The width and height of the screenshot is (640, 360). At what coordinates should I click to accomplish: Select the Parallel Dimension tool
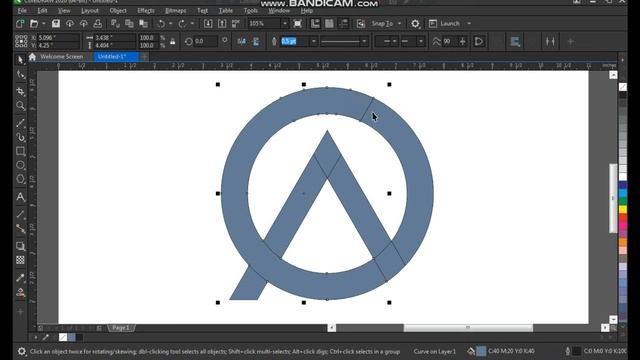coord(20,214)
